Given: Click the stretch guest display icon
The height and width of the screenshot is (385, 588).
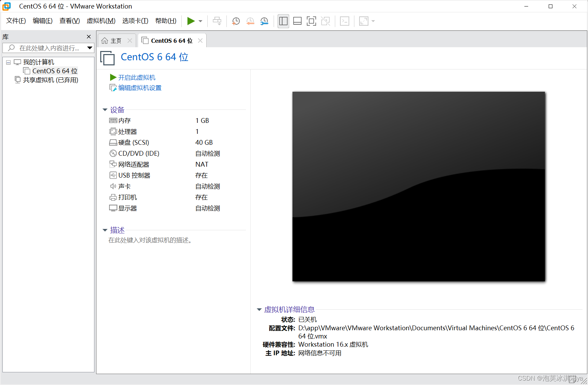Looking at the screenshot, I should (364, 21).
